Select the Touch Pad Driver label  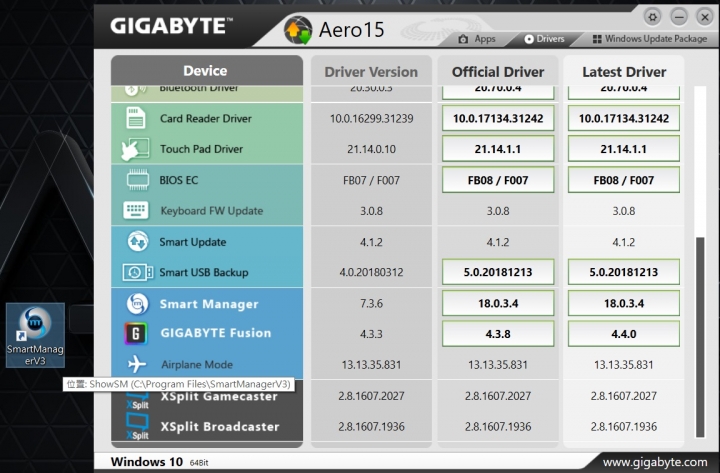201,149
